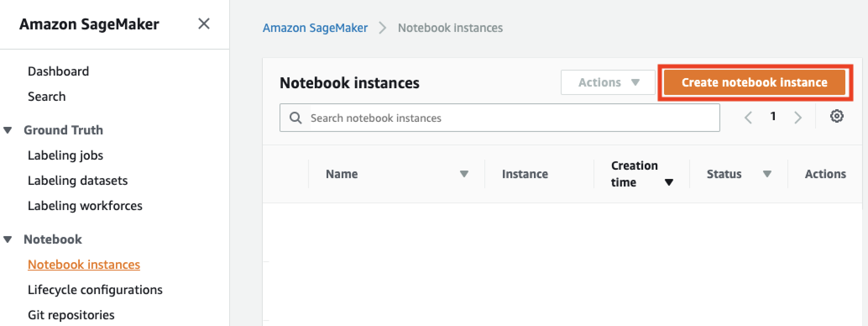Sort by Name column arrow

(x=464, y=174)
